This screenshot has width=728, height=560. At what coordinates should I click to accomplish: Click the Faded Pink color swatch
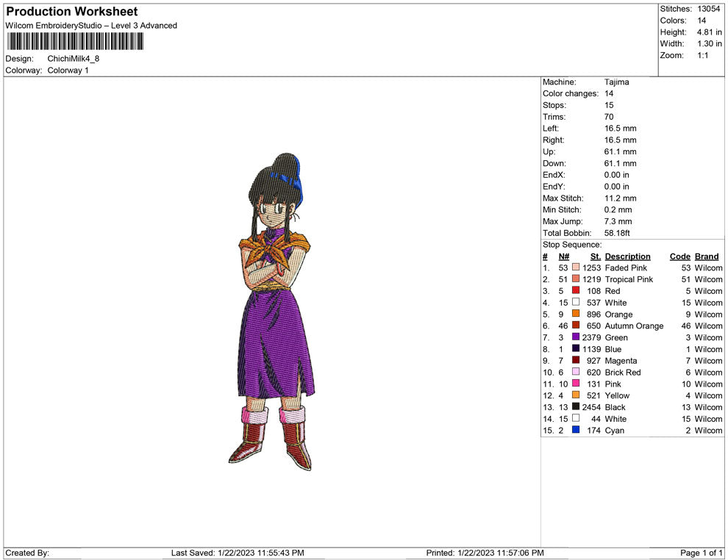[x=576, y=268]
